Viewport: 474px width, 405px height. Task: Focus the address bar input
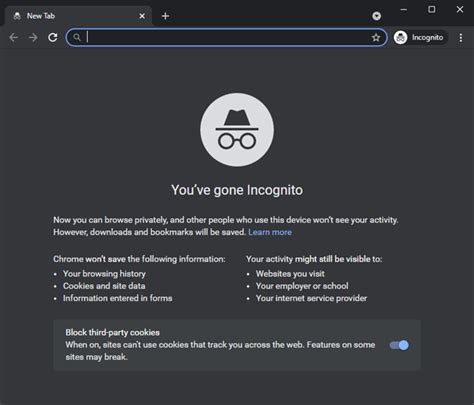click(x=227, y=37)
